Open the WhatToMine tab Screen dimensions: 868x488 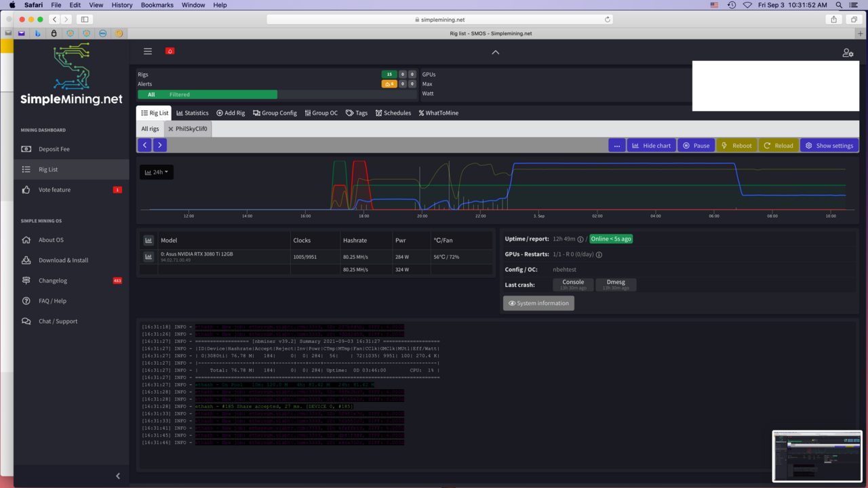(x=439, y=113)
